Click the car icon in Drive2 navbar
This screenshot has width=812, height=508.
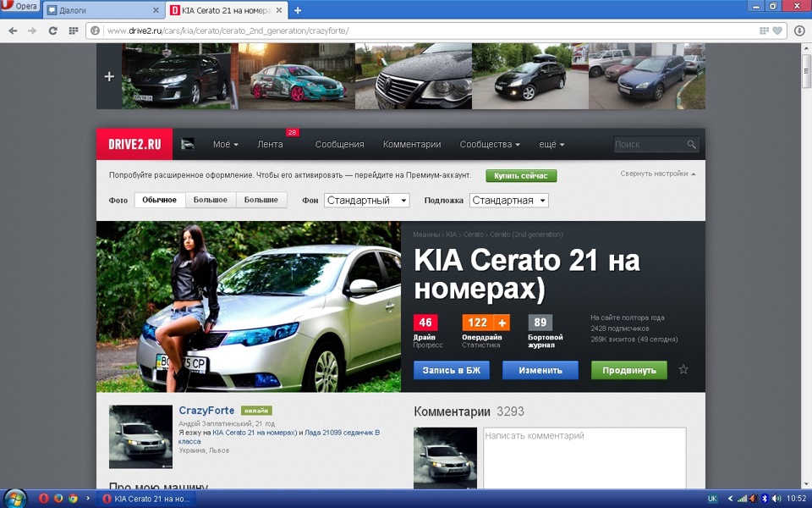(188, 144)
